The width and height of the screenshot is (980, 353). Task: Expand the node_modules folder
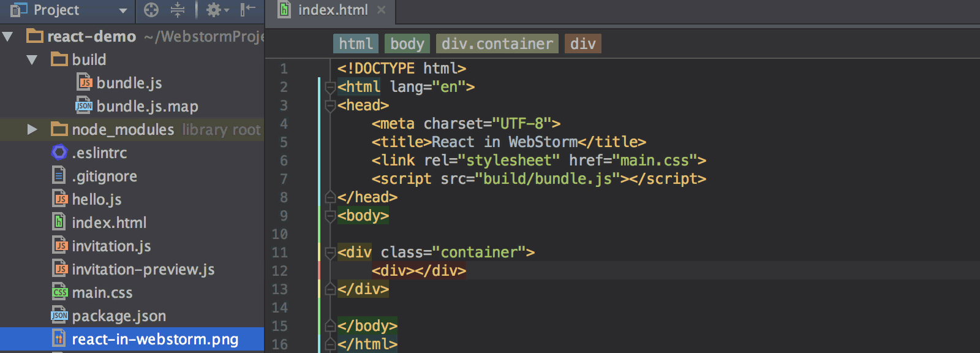coord(32,129)
